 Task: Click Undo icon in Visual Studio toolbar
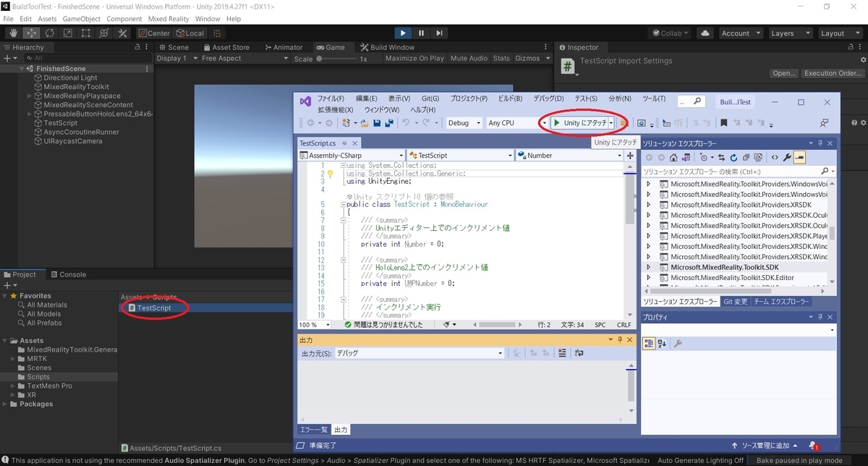click(405, 123)
